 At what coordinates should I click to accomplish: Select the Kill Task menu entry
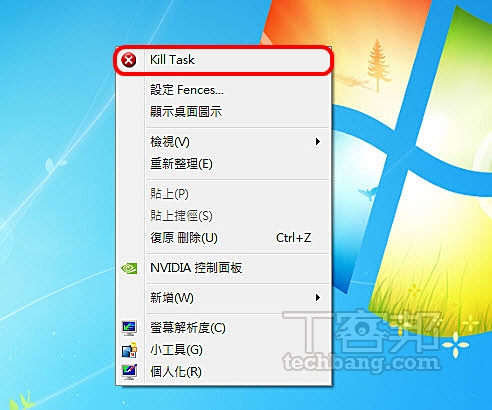(x=223, y=60)
